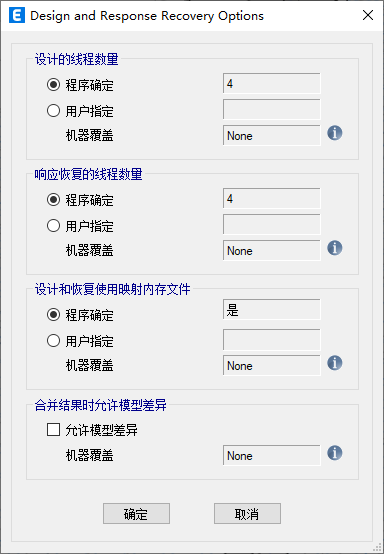384x554 pixels.
Task: Click the dialog resize grip corner
Action: tap(379, 549)
